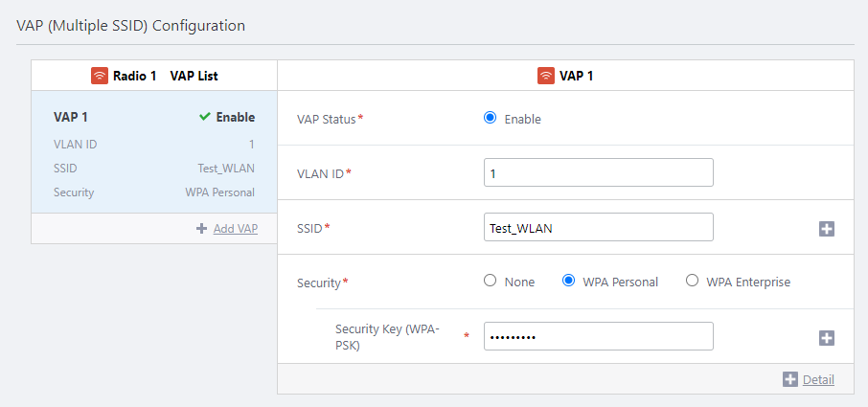Click the green Enable checkmark in VAP list
This screenshot has height=407, width=868.
[x=204, y=117]
